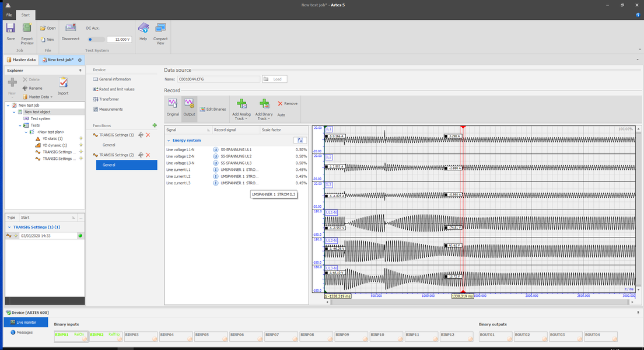Toggle binary output BOUT01
This screenshot has height=350, width=644.
coord(495,337)
